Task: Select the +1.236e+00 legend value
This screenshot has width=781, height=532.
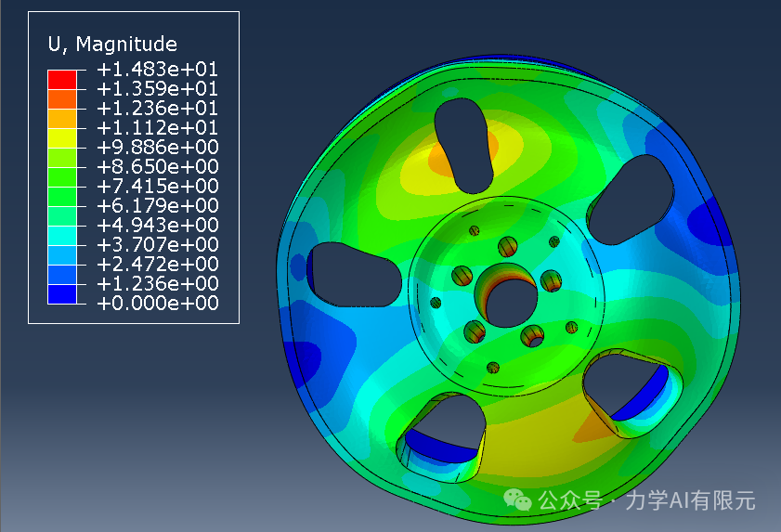Action: click(x=157, y=283)
